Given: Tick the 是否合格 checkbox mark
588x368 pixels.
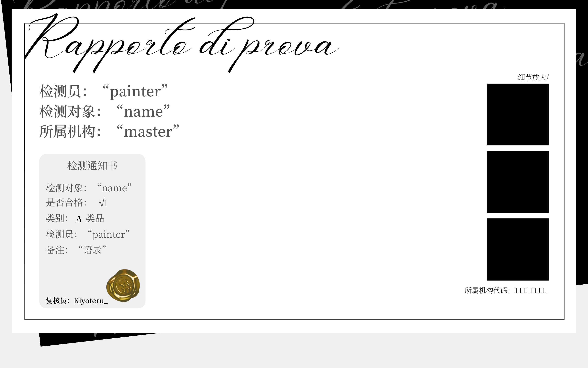Looking at the screenshot, I should click(x=102, y=202).
